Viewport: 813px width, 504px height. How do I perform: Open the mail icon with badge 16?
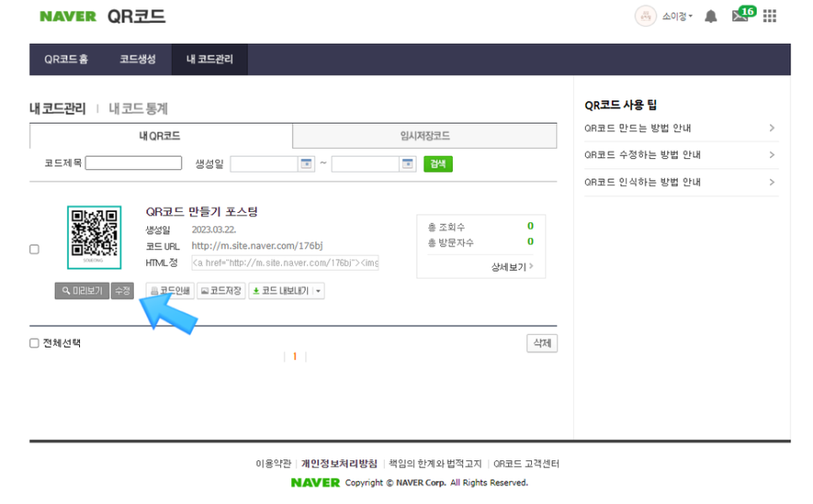point(740,16)
